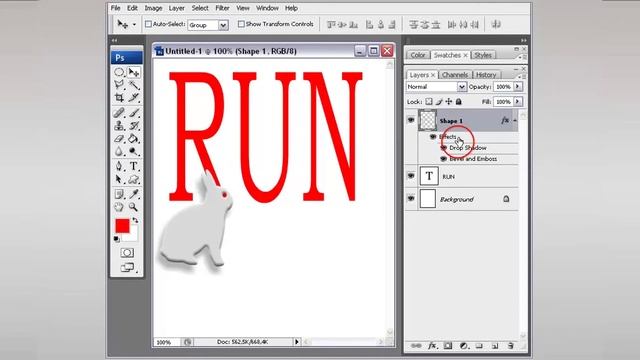Viewport: 640px width, 360px height.
Task: Select the Hand tool
Action: tap(119, 207)
